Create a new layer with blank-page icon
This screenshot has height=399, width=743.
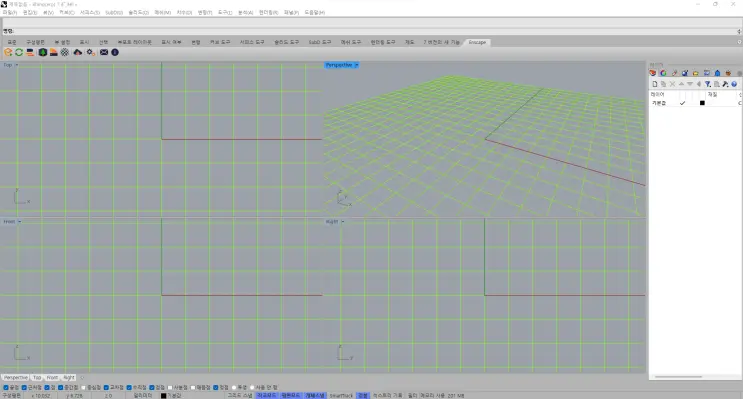(655, 84)
